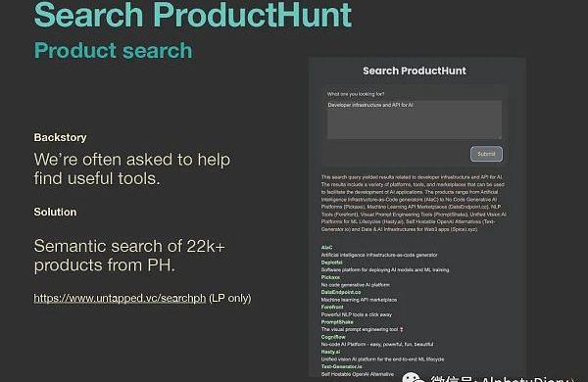Focus the 'What are you looking for?' text area

click(x=415, y=119)
